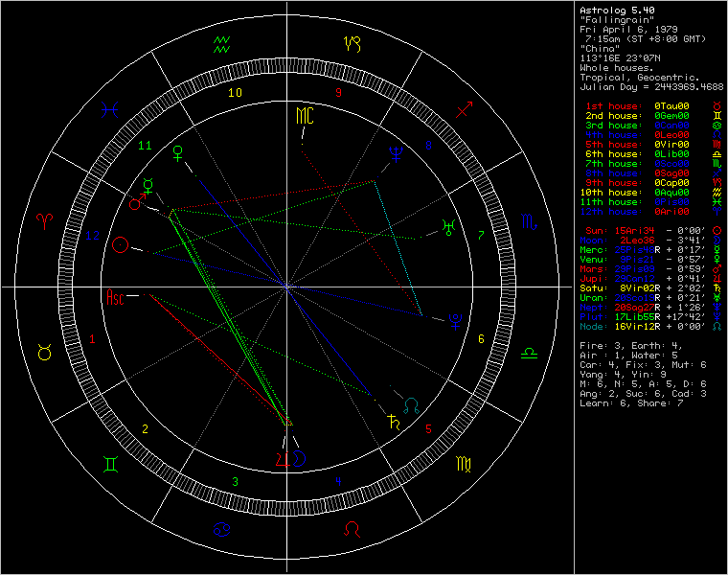728x575 pixels.
Task: Click the 12th house 0Ari00 row
Action: pos(650,212)
